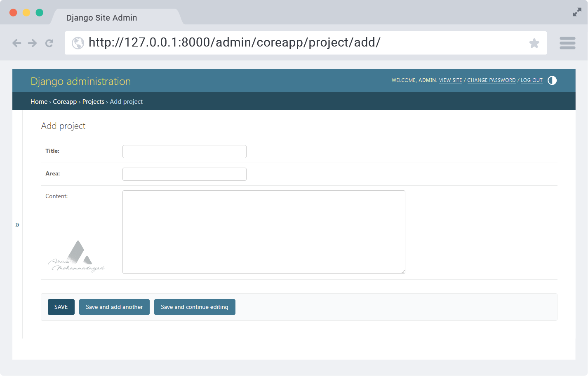Click Save and add another

(x=114, y=307)
